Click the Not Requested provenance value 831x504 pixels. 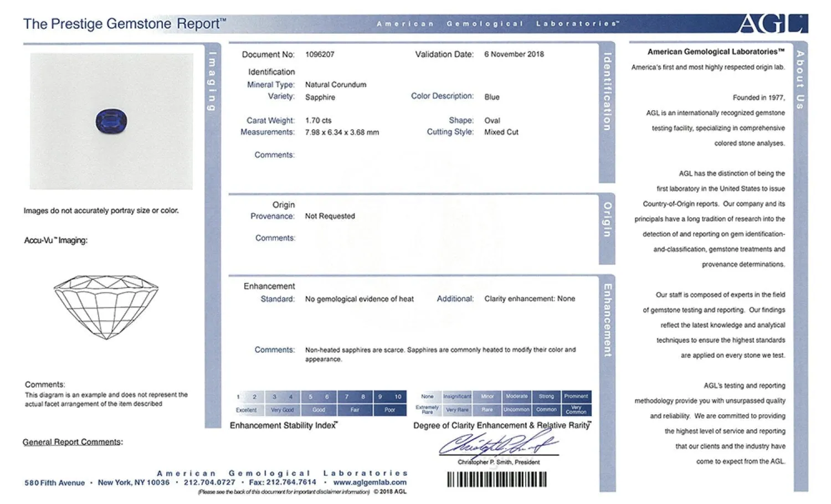[330, 216]
